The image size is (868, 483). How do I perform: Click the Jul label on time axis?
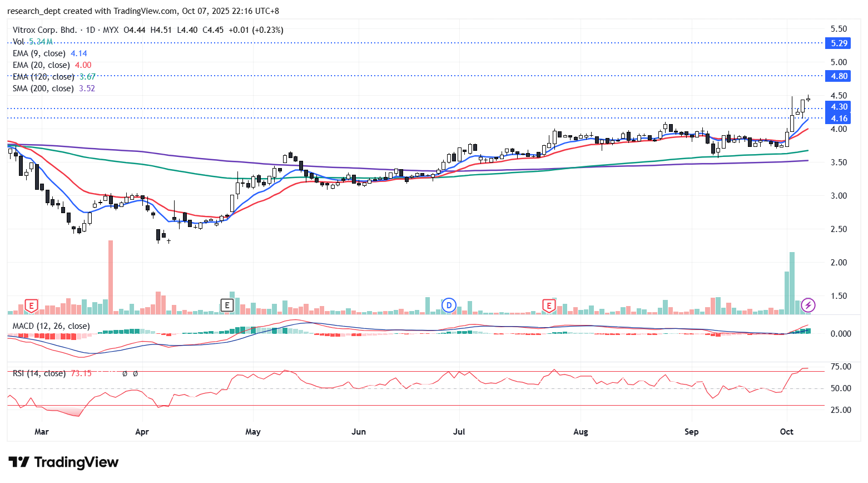pyautogui.click(x=459, y=432)
